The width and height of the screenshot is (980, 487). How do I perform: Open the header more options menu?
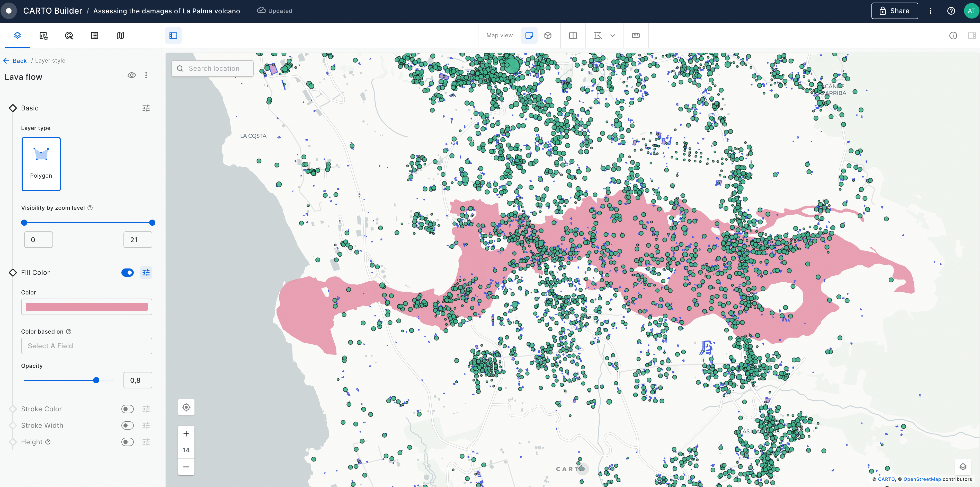coord(931,11)
